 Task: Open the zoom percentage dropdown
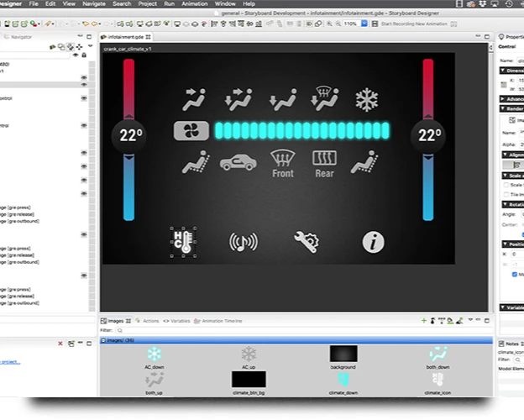[364, 24]
